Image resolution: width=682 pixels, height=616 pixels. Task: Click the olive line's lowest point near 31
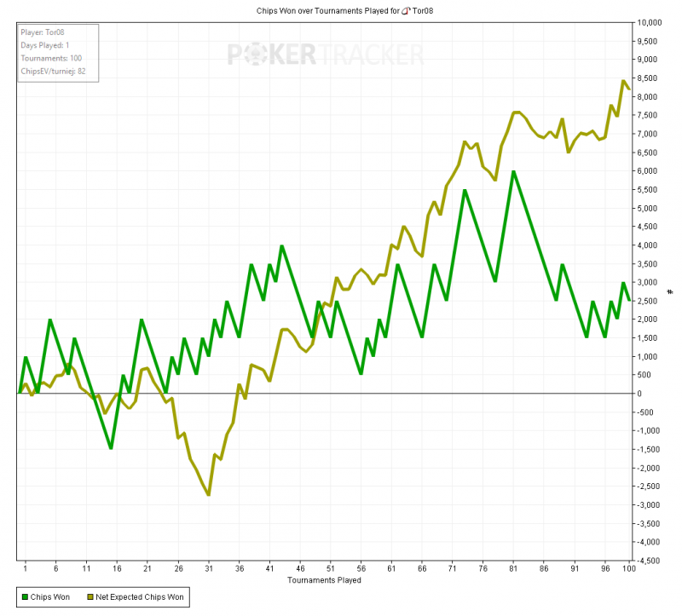pyautogui.click(x=209, y=494)
